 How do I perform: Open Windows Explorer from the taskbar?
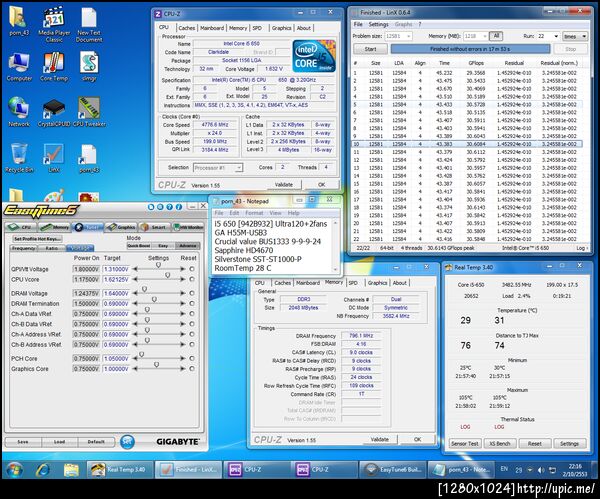point(72,470)
